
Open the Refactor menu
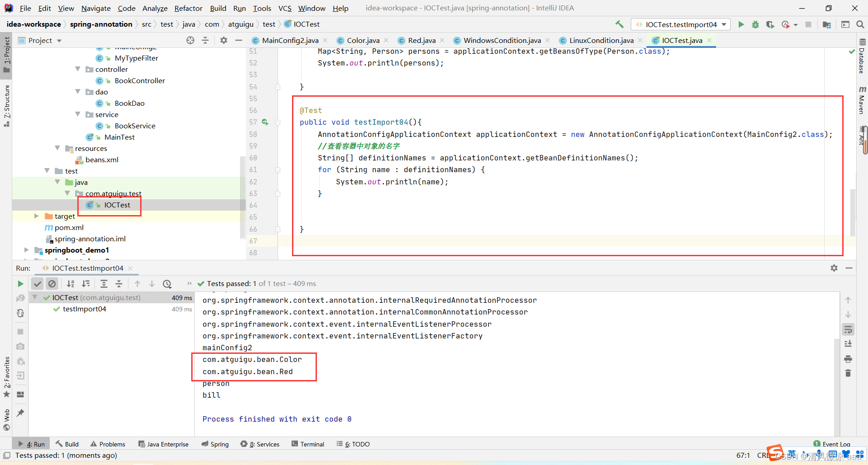[x=188, y=8]
